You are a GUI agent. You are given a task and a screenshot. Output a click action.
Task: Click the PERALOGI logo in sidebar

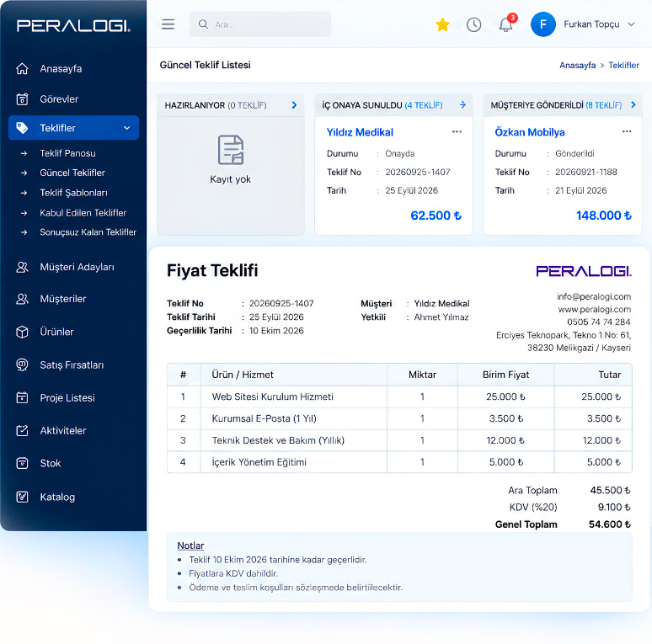[x=73, y=26]
